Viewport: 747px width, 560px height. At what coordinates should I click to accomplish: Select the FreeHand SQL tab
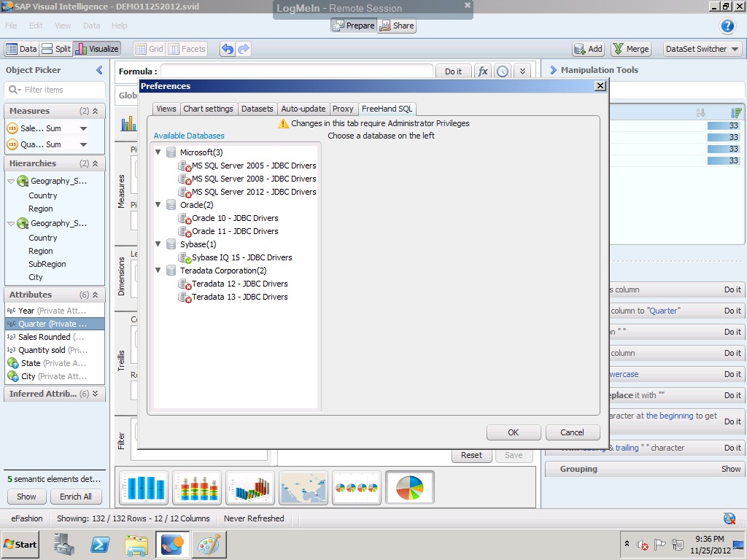click(x=387, y=109)
